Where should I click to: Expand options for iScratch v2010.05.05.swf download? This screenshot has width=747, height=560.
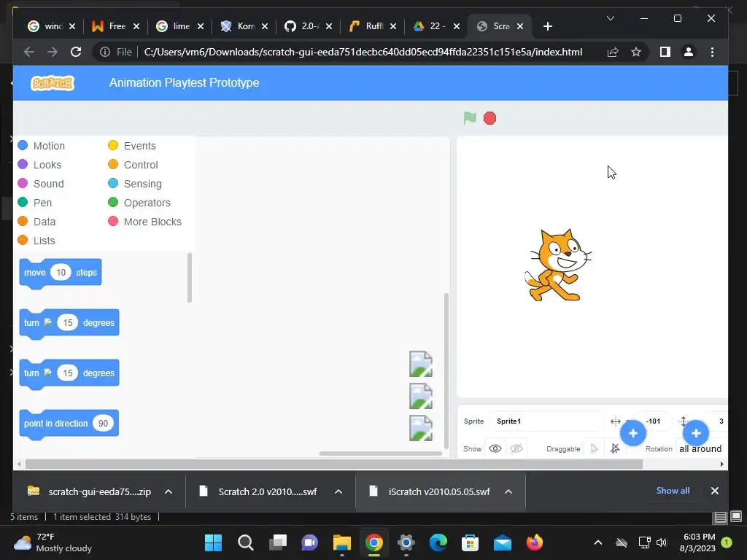pos(508,491)
